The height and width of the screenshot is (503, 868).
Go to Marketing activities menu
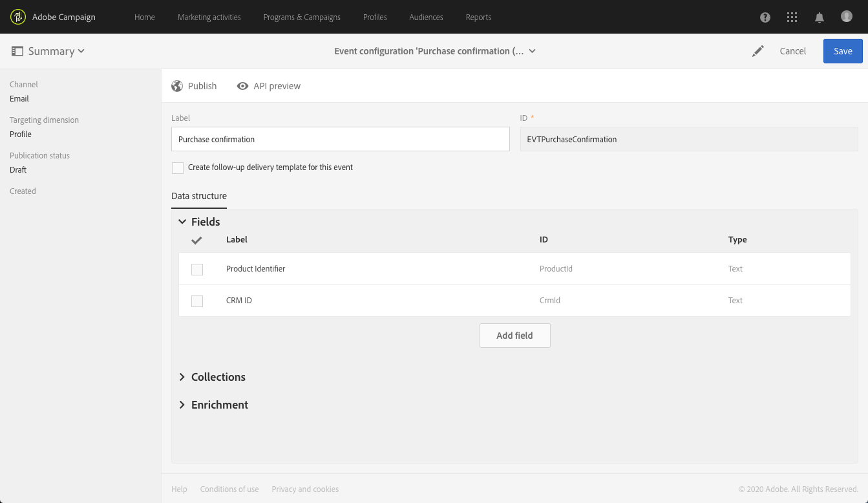point(209,17)
